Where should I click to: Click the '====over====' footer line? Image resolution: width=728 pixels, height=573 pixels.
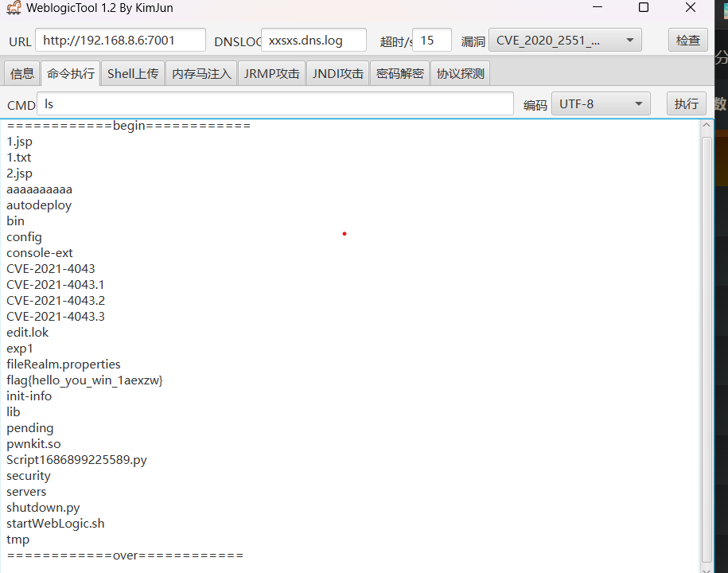pos(125,555)
